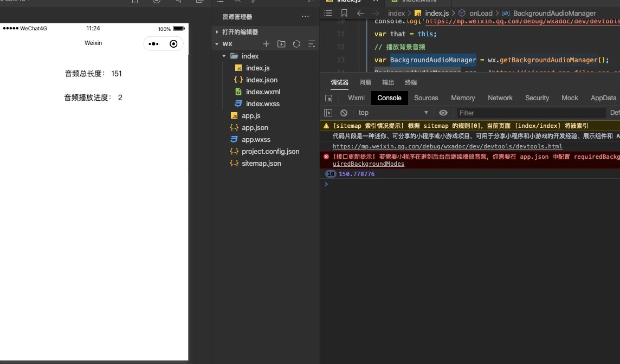Create a new folder in the WX project
Screen dimensions: 620x364
click(x=281, y=44)
